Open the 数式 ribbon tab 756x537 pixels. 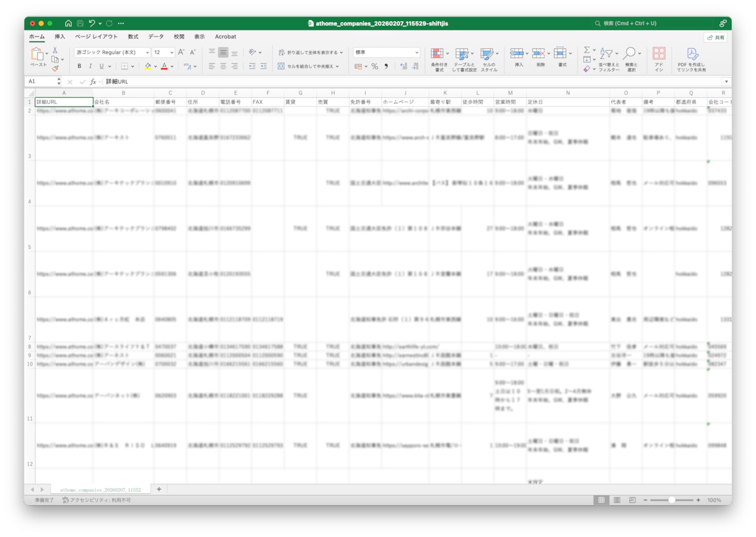click(x=133, y=37)
